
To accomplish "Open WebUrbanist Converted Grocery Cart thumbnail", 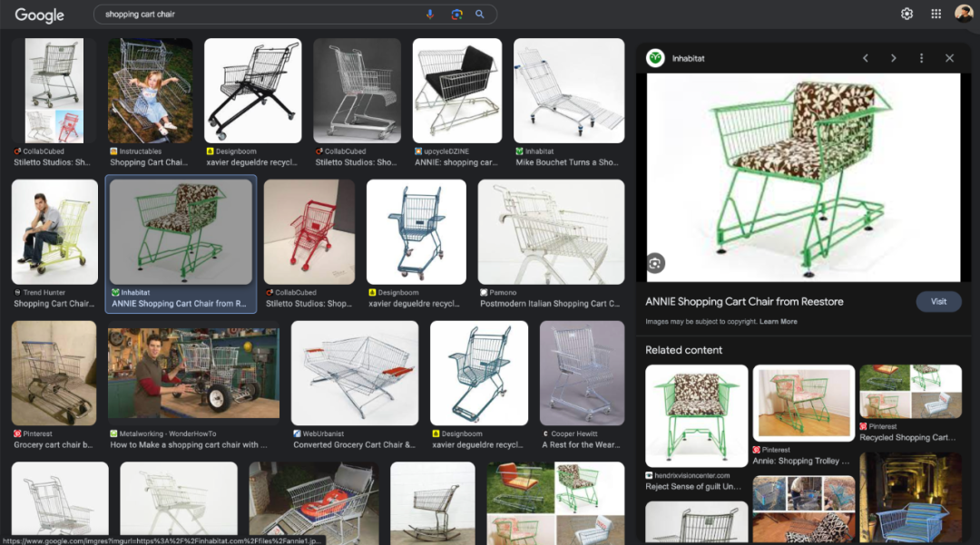I will (355, 374).
